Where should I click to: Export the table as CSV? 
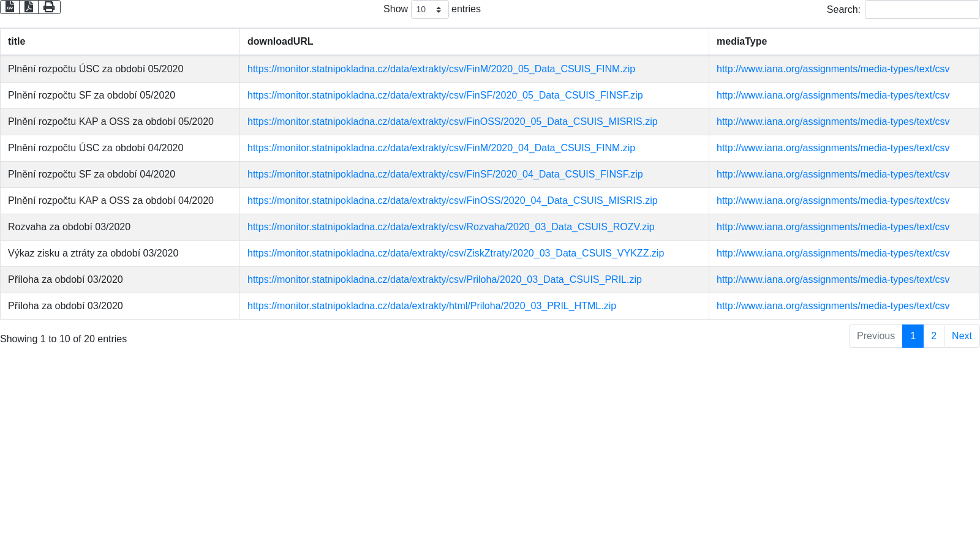tap(10, 7)
